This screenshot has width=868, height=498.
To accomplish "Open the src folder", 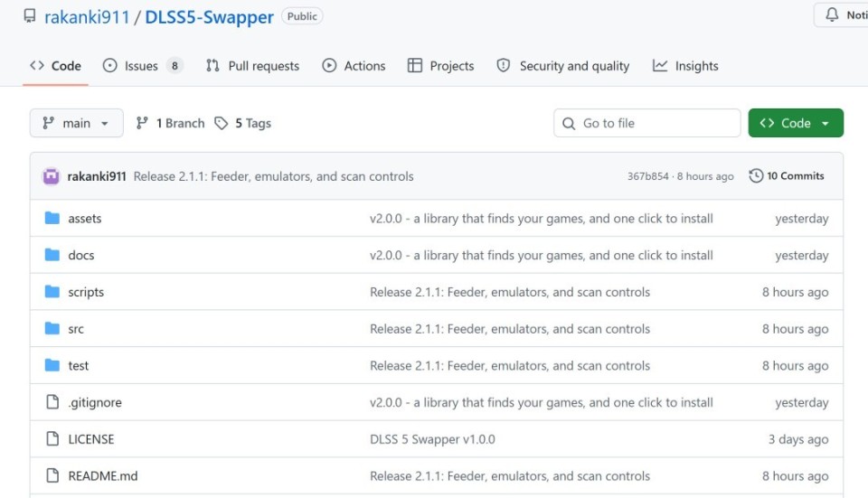I will [76, 329].
